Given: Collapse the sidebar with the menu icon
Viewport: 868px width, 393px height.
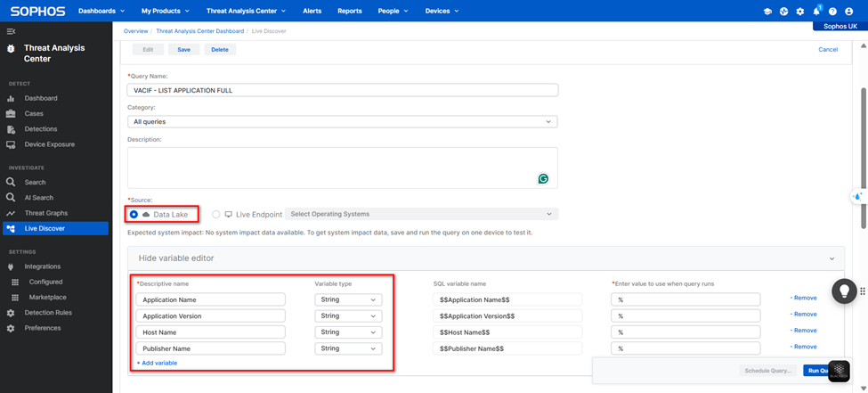Looking at the screenshot, I should pos(11,31).
